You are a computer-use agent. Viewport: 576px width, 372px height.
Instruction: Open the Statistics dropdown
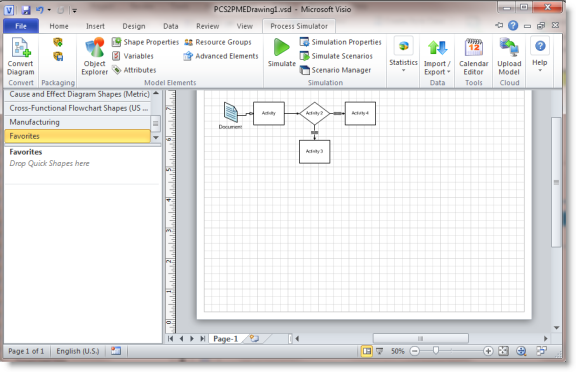403,55
